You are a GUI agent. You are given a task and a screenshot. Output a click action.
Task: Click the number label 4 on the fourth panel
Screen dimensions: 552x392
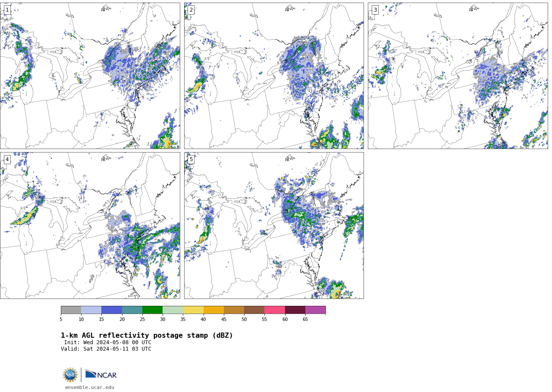pos(7,159)
